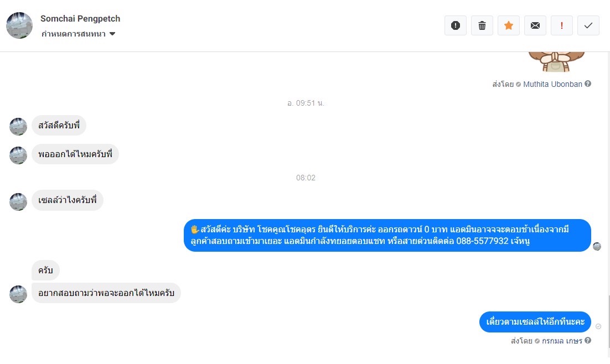This screenshot has width=610, height=364.
Task: Select the seen avatar indicator beside the greeting message
Action: click(x=597, y=247)
